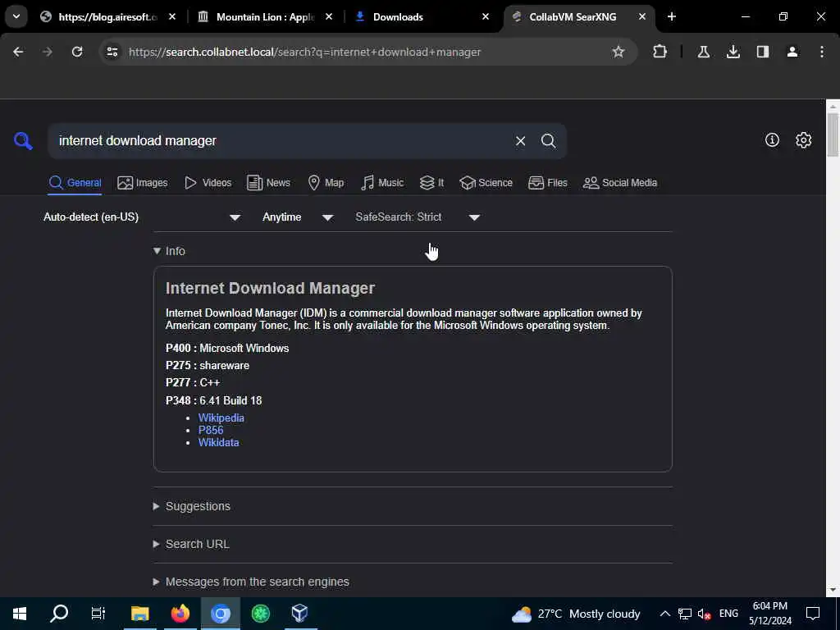Open VirtualBox cube icon in taskbar
The image size is (840, 630).
point(300,614)
